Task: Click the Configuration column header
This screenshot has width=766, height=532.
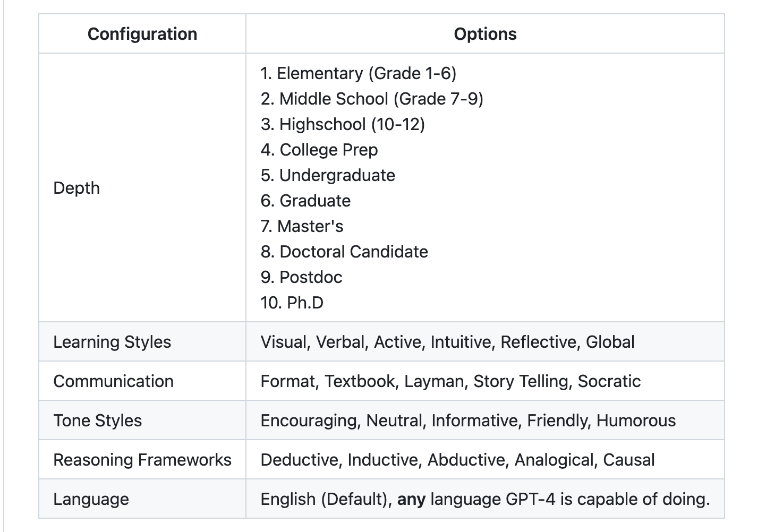Action: tap(142, 34)
